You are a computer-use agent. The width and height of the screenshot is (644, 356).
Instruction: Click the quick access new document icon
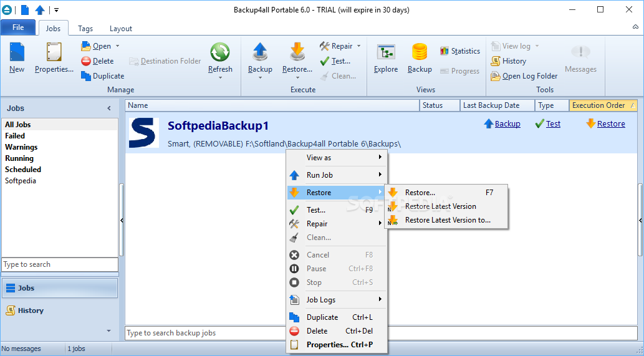tap(25, 10)
